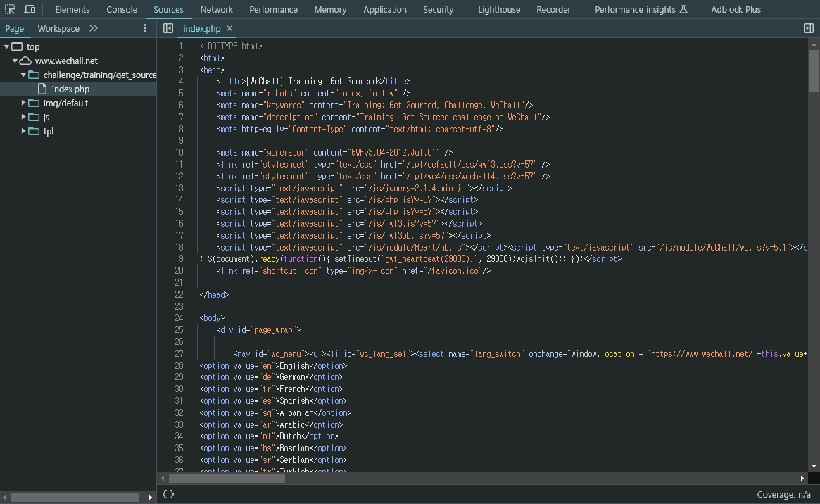Expand the js folder
820x504 pixels.
(23, 117)
